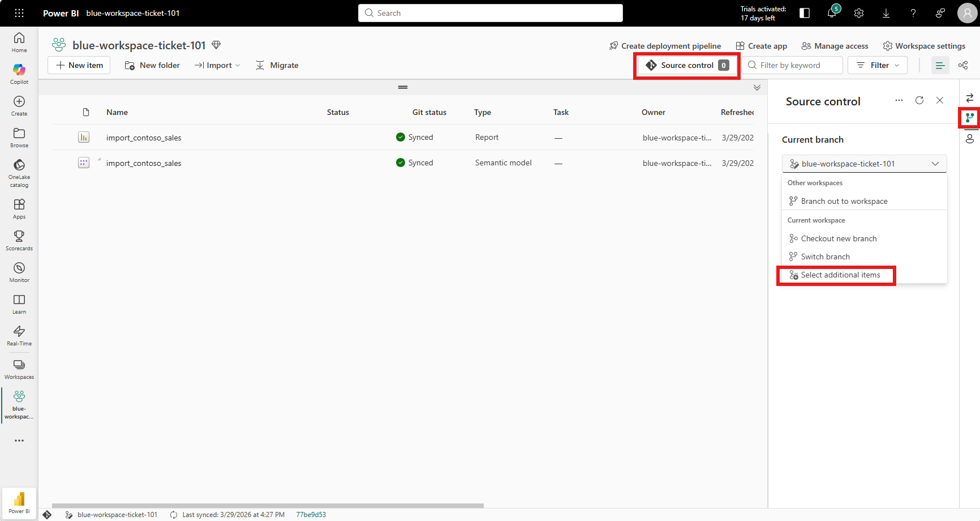
Task: Click the Migrate button
Action: pyautogui.click(x=277, y=65)
